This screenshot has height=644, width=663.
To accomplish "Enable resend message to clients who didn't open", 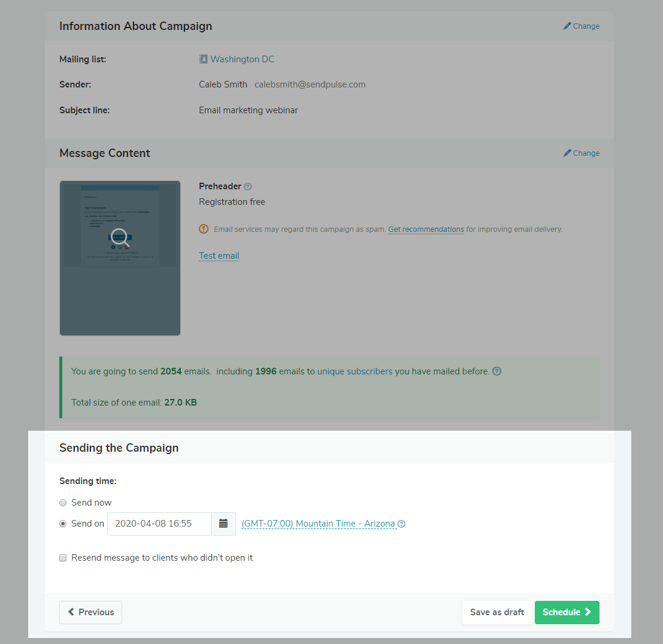I will click(x=63, y=558).
